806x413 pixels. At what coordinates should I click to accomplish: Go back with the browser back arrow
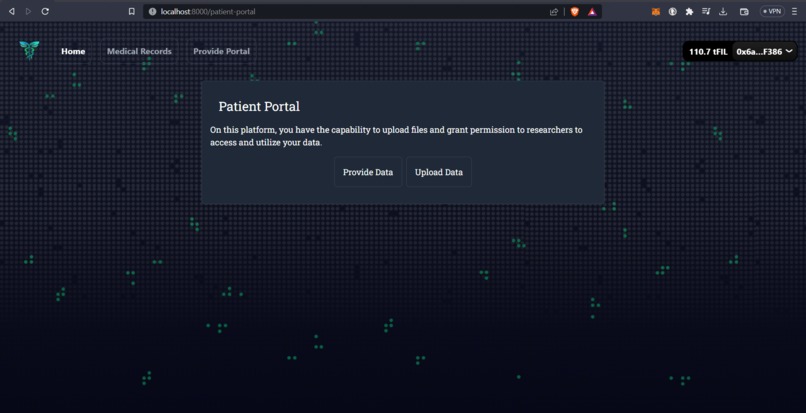click(x=12, y=11)
